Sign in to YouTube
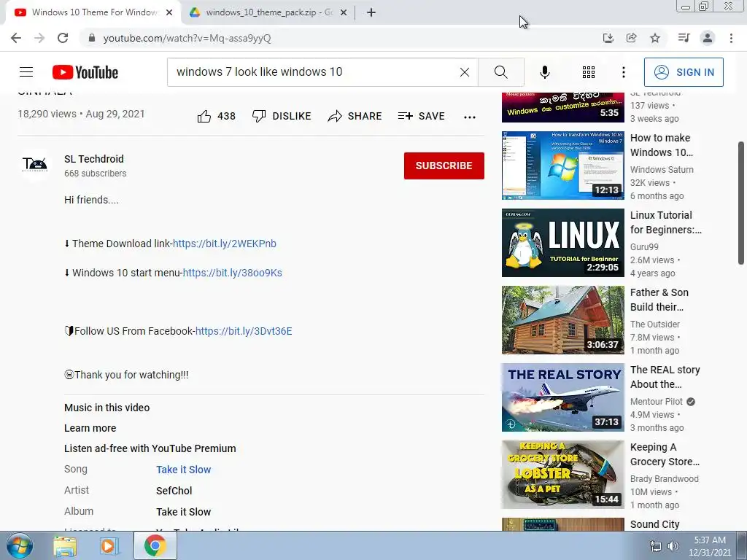 [684, 72]
